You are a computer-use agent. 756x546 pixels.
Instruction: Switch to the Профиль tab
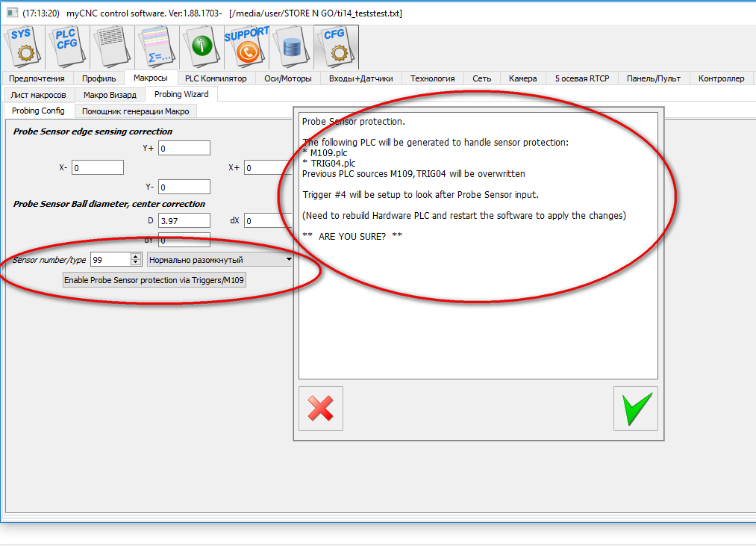(x=99, y=78)
